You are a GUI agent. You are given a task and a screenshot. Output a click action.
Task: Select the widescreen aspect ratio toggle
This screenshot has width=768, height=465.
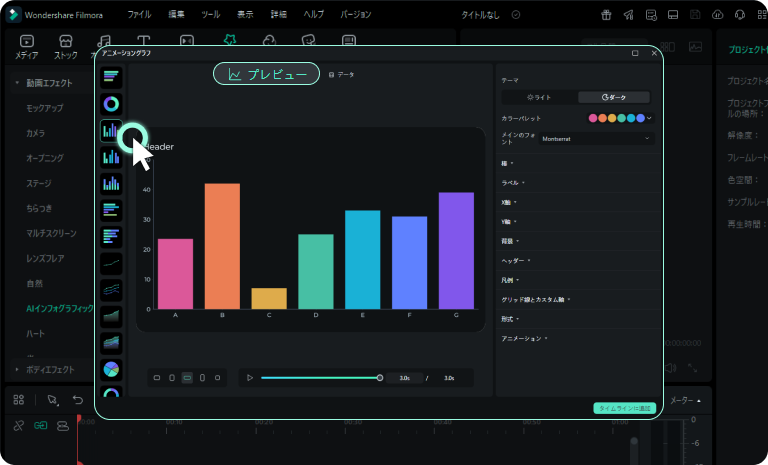[187, 378]
